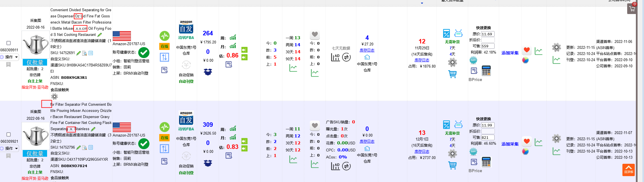Image resolution: width=644 pixels, height=182 pixels.
Task: Toggle red heart favorite in first row
Action: 527,50
